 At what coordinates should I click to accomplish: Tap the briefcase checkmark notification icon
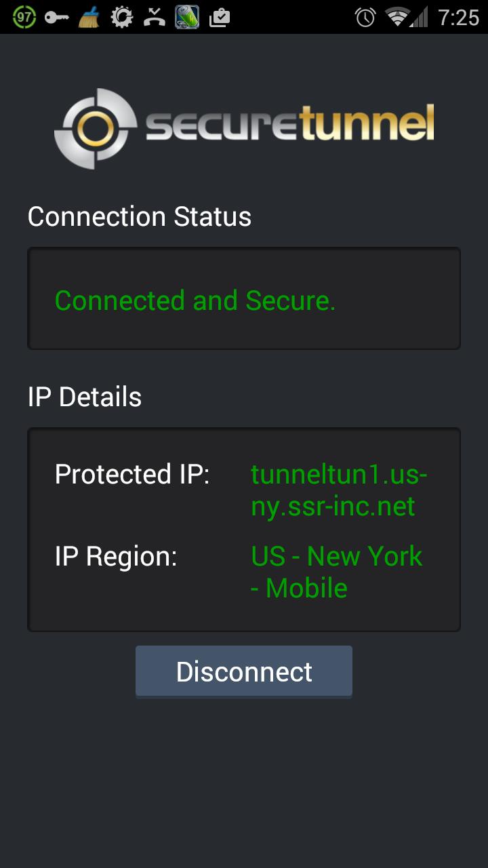(x=219, y=17)
